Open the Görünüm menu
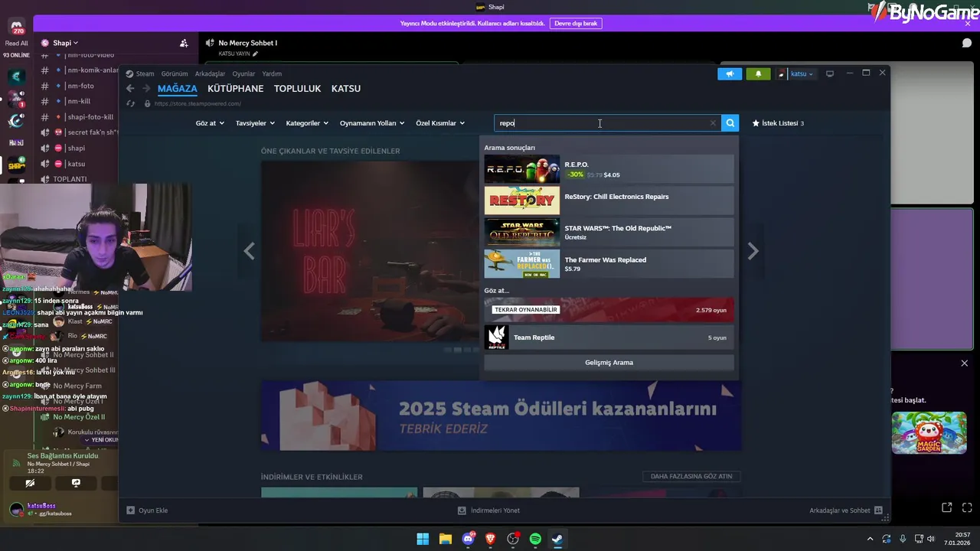 pos(175,73)
